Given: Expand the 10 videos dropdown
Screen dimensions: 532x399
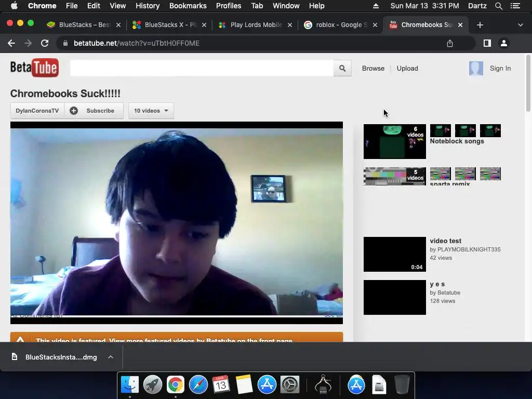Looking at the screenshot, I should [x=151, y=111].
